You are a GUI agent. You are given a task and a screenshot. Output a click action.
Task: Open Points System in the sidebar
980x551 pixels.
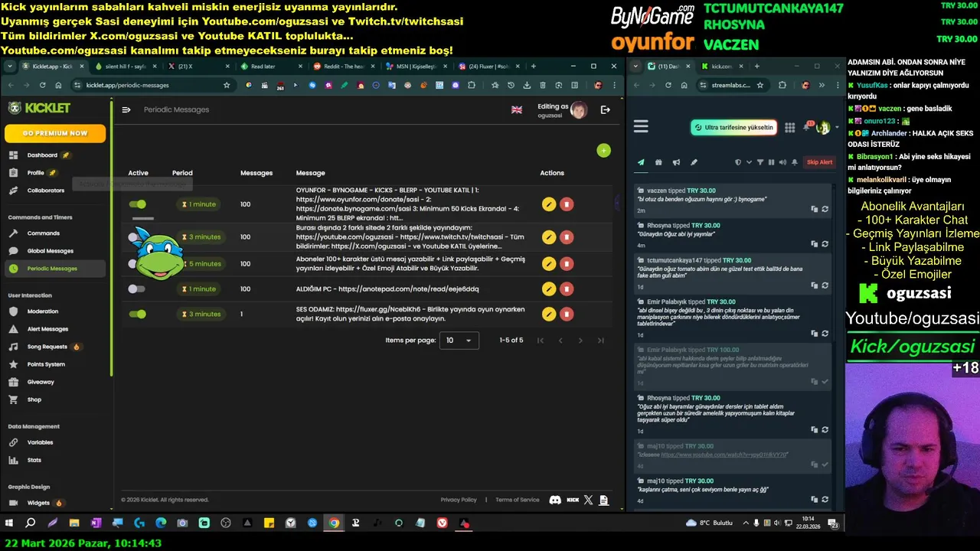[x=46, y=364]
